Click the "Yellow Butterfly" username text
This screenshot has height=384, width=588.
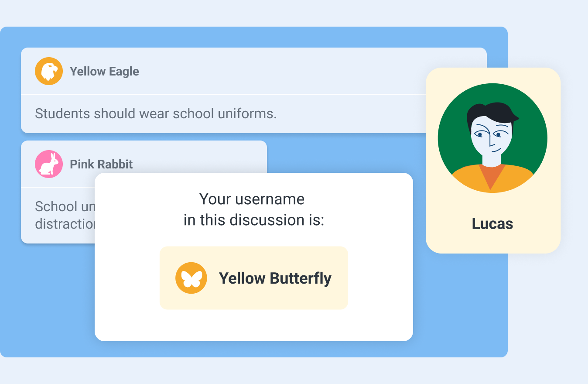[x=275, y=278]
